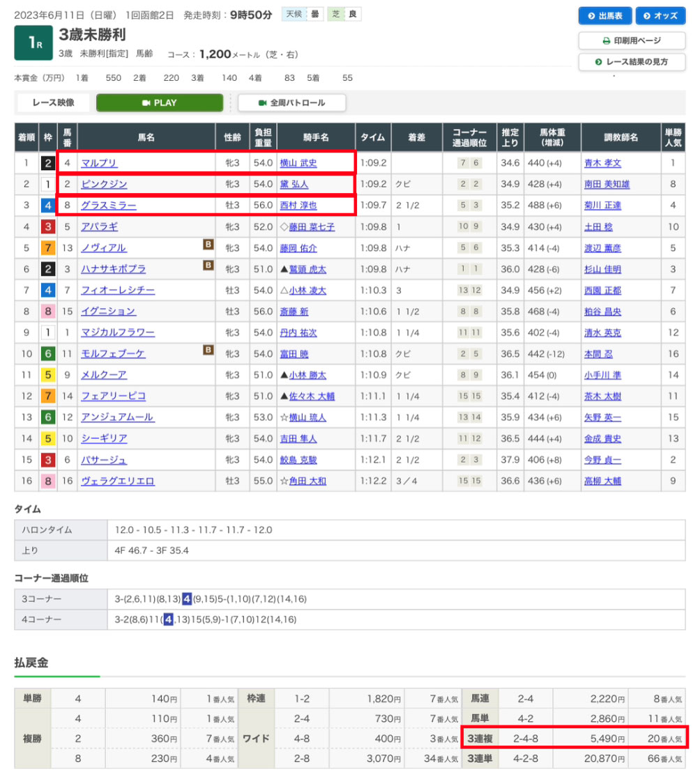This screenshot has width=700, height=770.
Task: Click trainer 高柳 大輔 link
Action: click(x=602, y=481)
